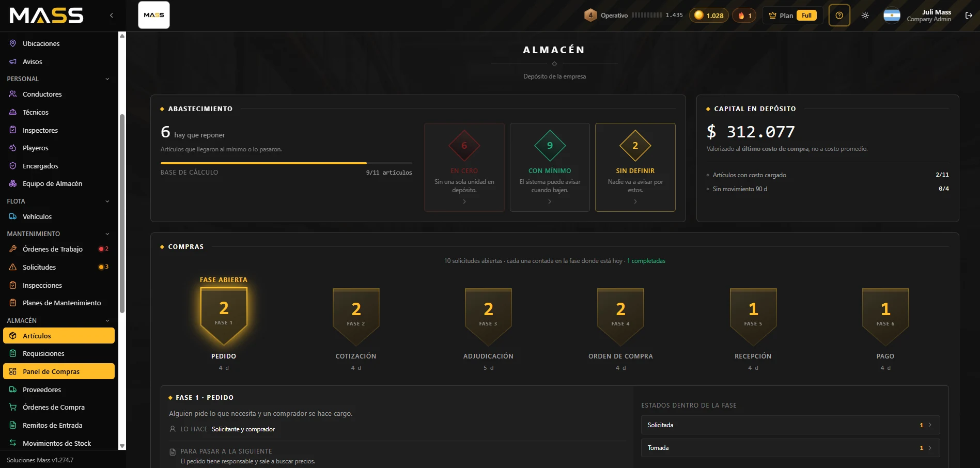This screenshot has height=468, width=980.
Task: Open the Juli Mass profile menu
Action: click(x=929, y=15)
